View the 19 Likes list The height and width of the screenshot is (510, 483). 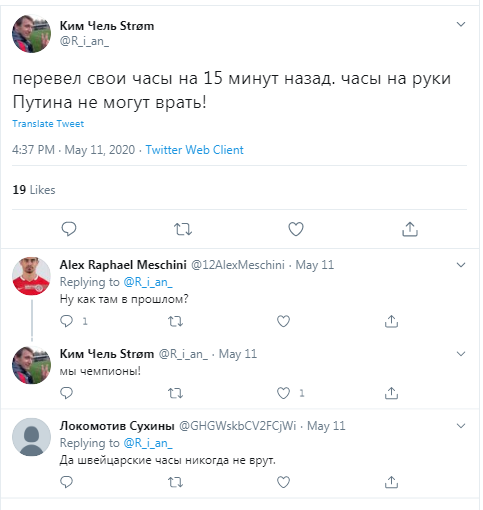click(34, 190)
